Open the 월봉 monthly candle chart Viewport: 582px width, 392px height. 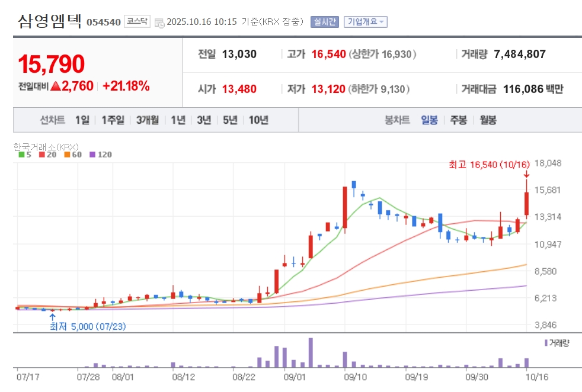click(x=488, y=120)
